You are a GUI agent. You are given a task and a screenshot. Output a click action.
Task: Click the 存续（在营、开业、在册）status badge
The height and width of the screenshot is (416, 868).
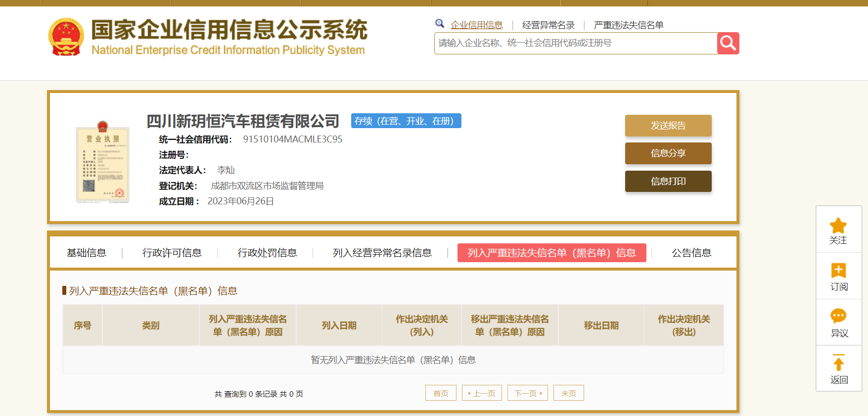[406, 121]
